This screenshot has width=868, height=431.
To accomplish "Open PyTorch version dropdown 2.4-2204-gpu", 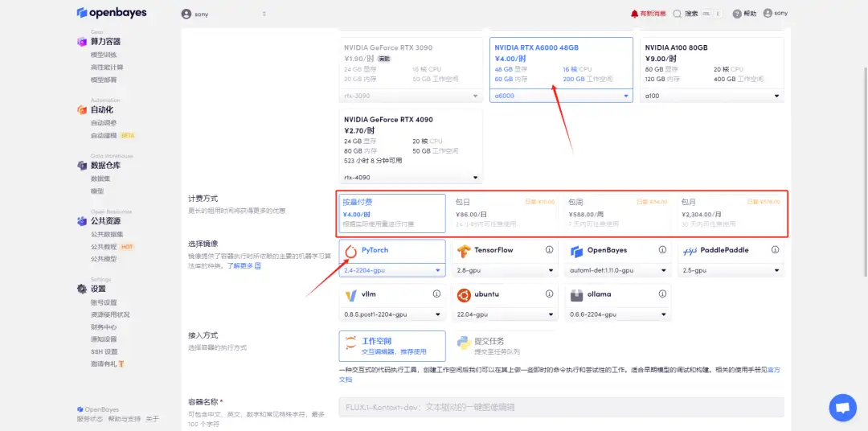I will pos(392,270).
